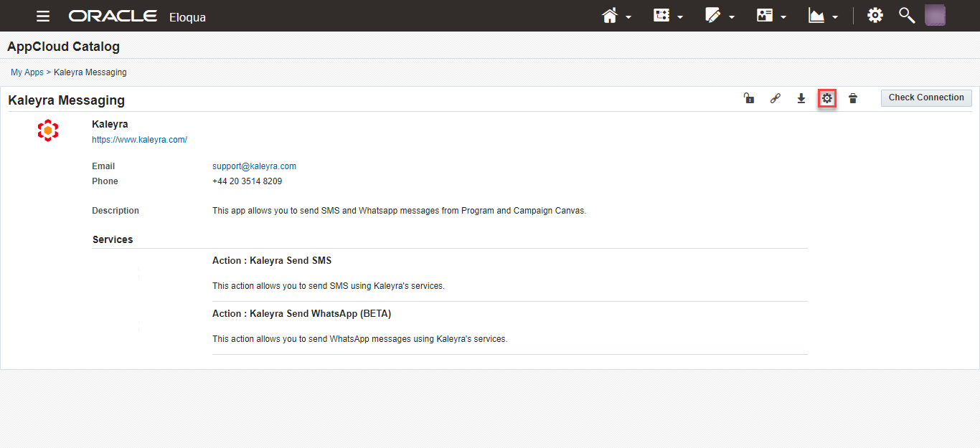
Task: Click the Send SMS action description
Action: (x=329, y=286)
